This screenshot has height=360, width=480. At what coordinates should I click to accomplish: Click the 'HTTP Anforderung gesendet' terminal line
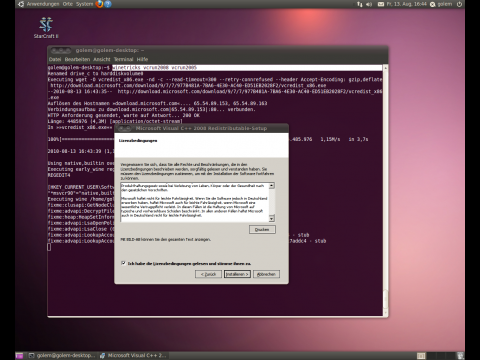tap(124, 115)
